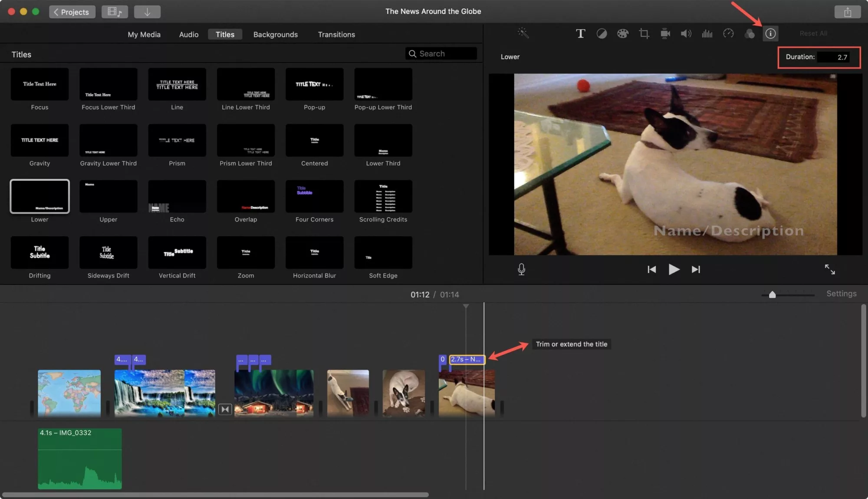This screenshot has height=499, width=868.
Task: Open the Transitions tab
Action: (336, 34)
